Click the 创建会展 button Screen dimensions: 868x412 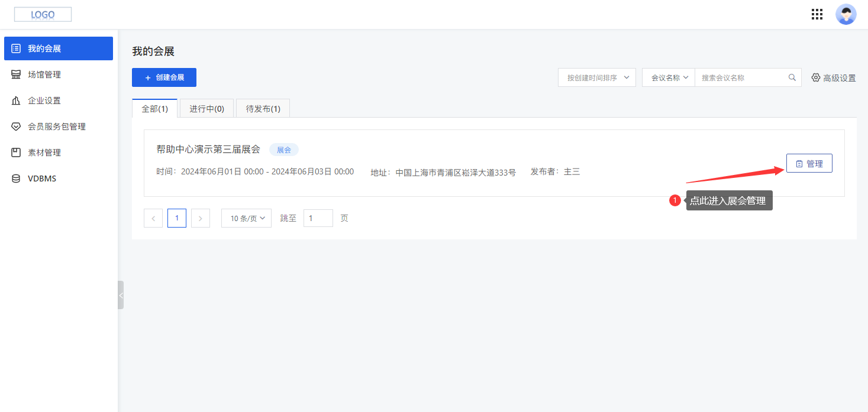click(164, 77)
